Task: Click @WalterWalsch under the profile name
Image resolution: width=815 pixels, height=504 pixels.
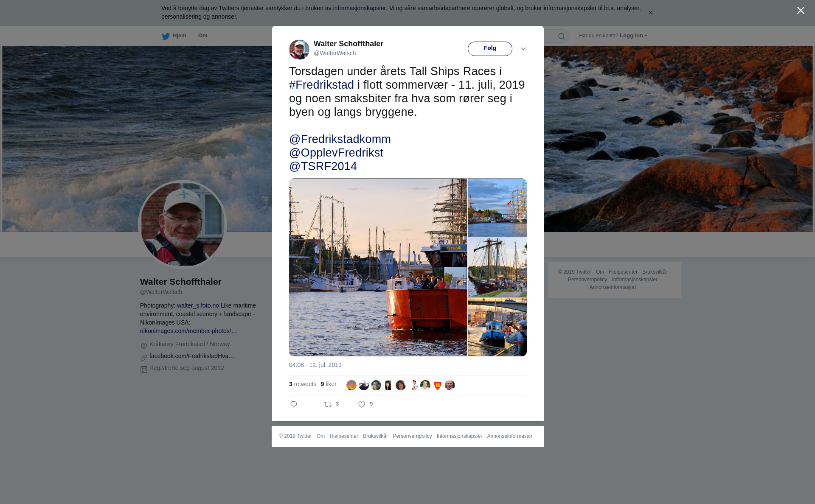Action: 161,292
